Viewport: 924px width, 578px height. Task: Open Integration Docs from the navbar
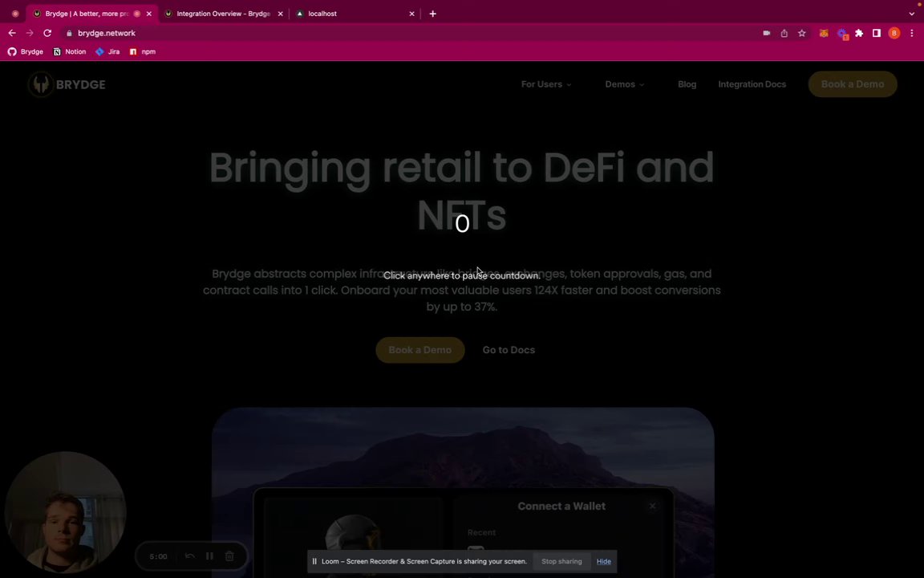tap(752, 84)
